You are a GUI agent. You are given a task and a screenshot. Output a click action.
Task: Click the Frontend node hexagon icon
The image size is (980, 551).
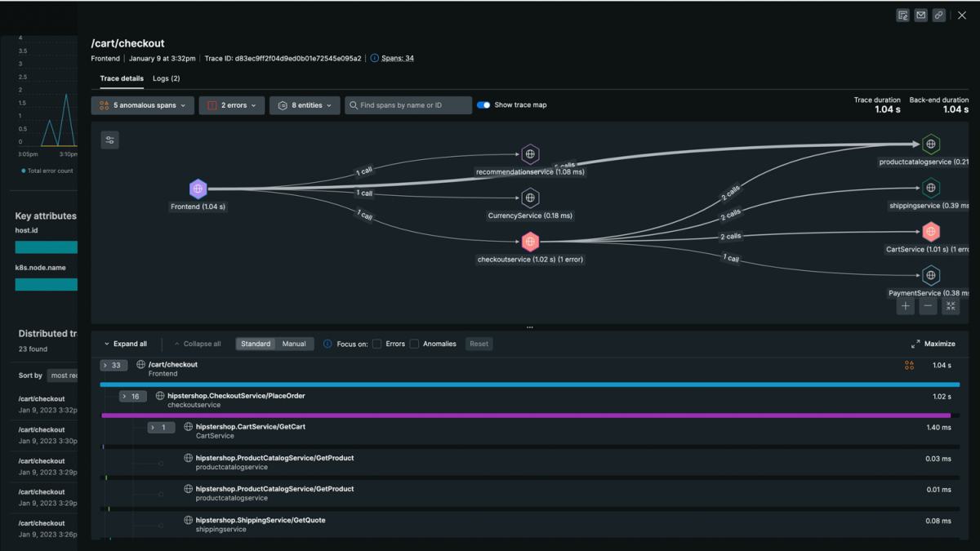click(198, 189)
